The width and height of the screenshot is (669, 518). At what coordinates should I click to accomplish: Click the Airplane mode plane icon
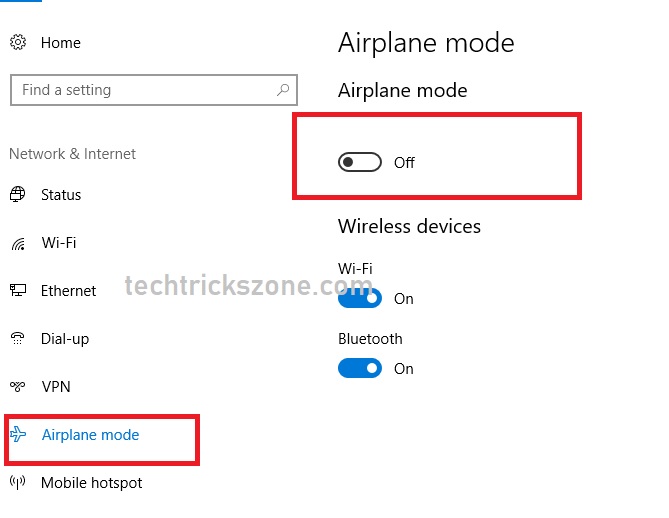(x=19, y=435)
